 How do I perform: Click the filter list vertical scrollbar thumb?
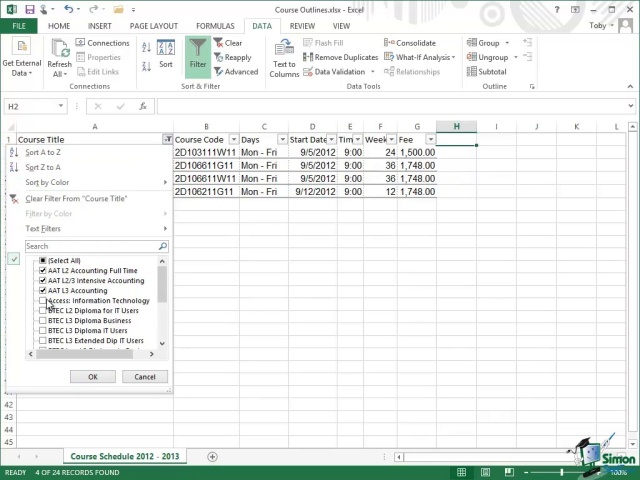(162, 284)
